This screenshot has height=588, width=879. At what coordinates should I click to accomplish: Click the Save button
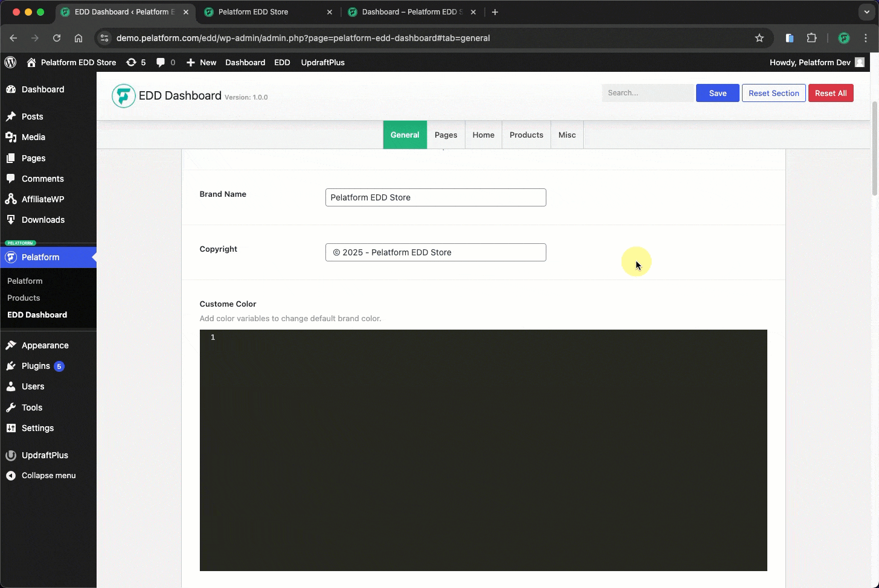[718, 93]
